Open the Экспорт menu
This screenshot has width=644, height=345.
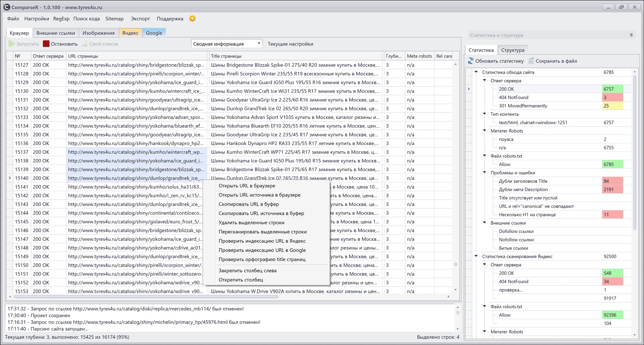click(140, 19)
